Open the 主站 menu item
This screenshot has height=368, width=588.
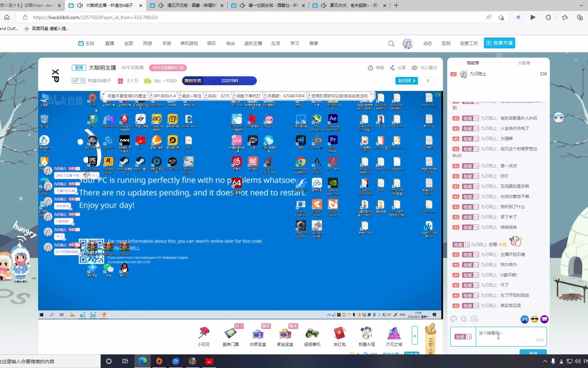[86, 43]
